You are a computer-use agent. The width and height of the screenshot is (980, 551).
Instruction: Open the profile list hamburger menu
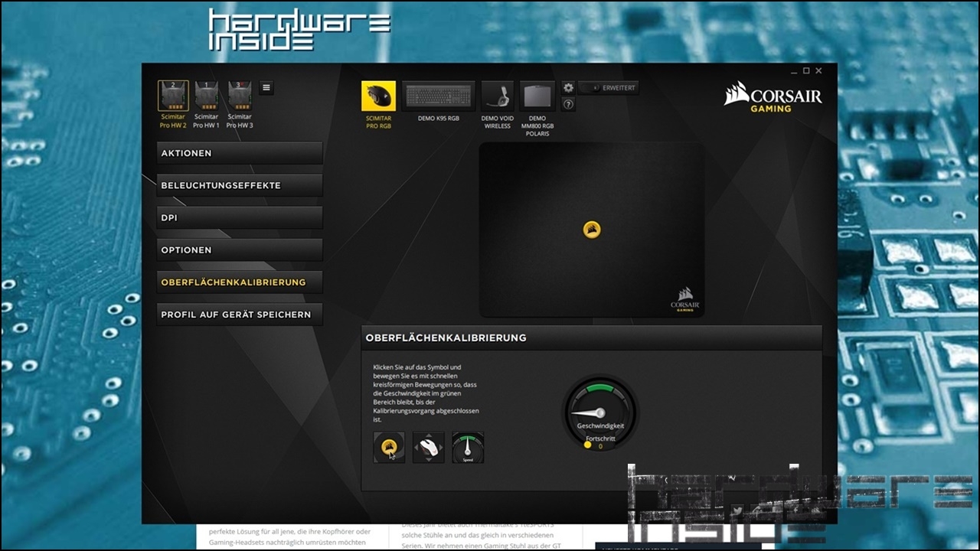(266, 88)
